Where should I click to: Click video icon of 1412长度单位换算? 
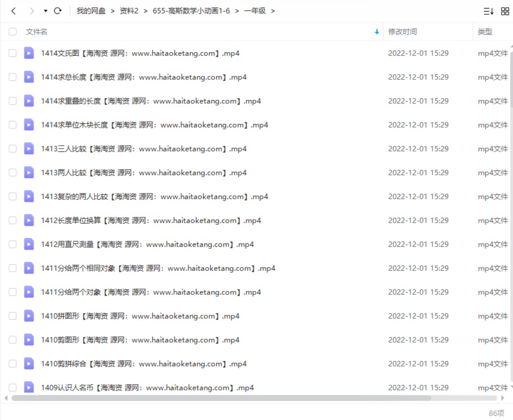coord(29,220)
